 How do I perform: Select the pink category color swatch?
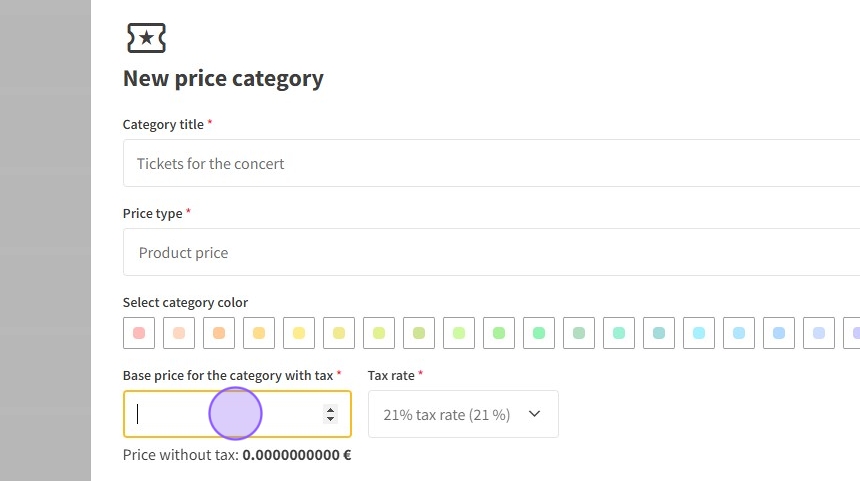[139, 333]
